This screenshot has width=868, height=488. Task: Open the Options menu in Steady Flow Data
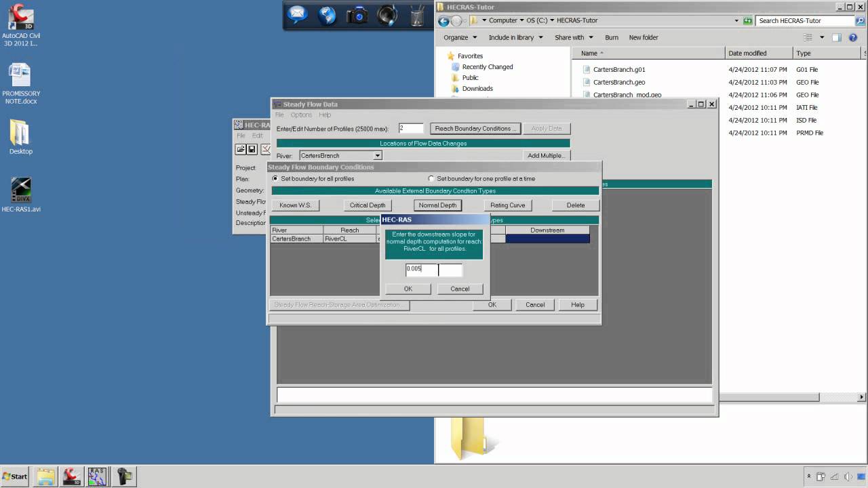[301, 115]
